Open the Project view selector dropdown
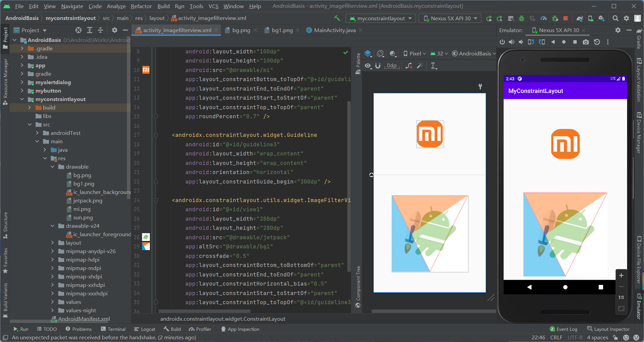The width and height of the screenshot is (644, 342). coord(30,30)
